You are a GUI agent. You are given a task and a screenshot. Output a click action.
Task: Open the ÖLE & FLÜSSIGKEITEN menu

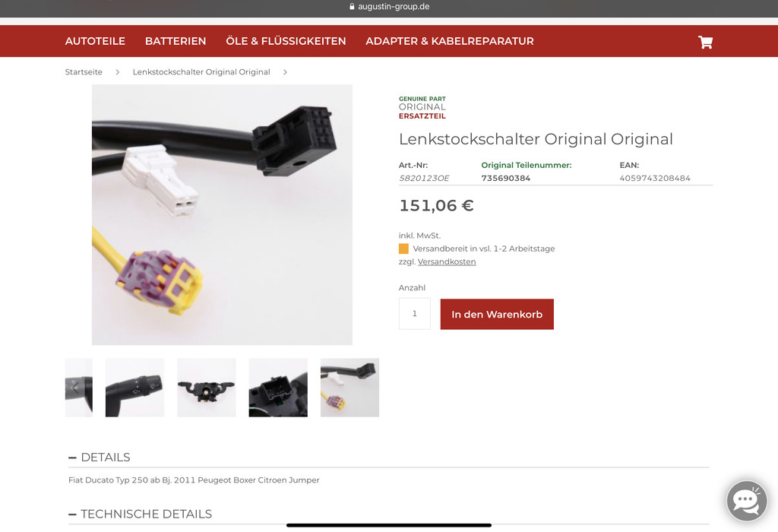(x=286, y=41)
